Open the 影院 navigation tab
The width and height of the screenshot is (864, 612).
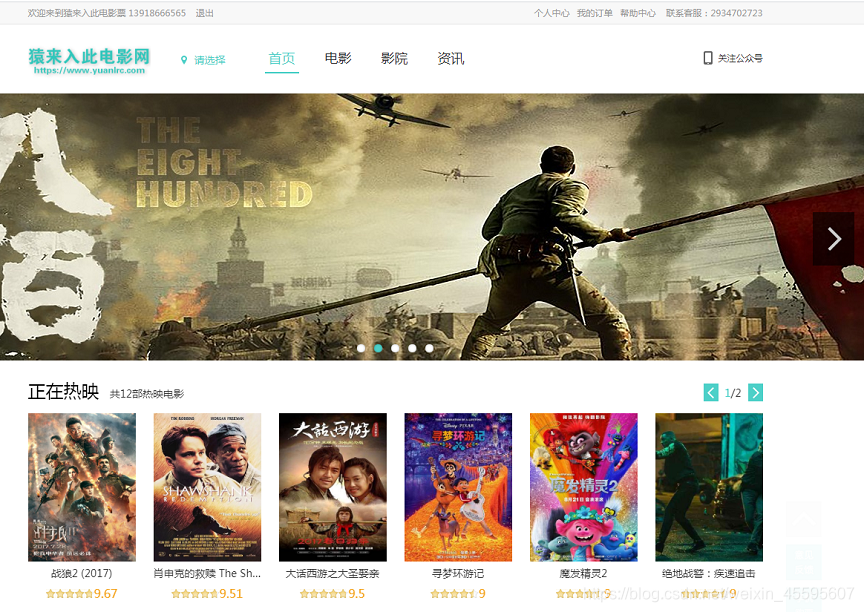pos(394,58)
